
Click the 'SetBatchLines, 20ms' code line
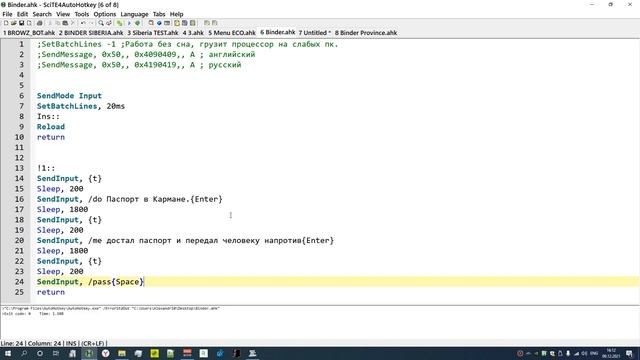click(x=81, y=106)
